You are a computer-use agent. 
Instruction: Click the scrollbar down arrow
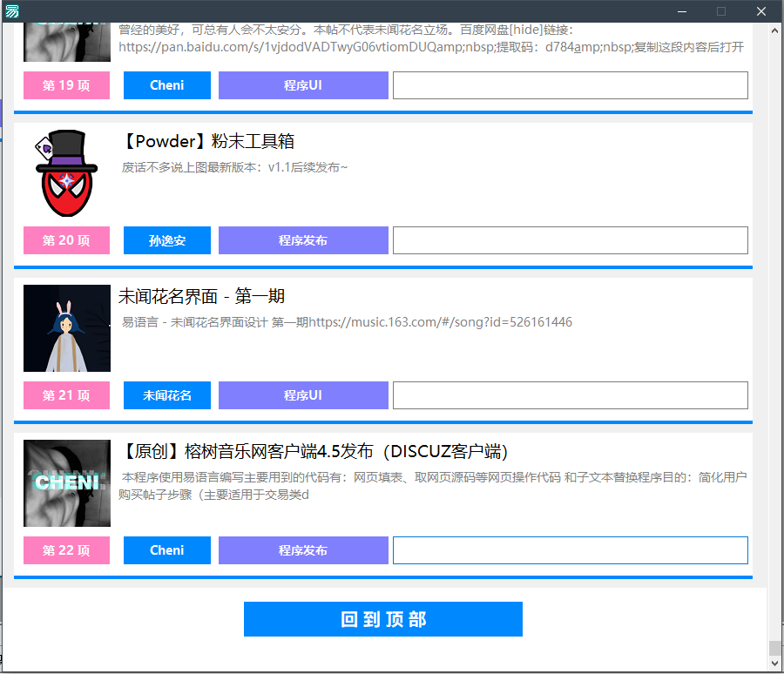774,664
